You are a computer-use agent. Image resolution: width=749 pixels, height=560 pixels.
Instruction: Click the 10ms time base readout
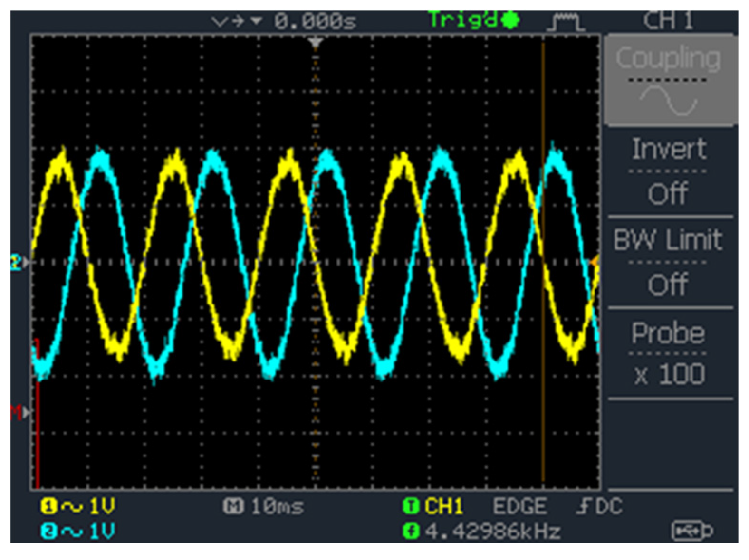277,506
